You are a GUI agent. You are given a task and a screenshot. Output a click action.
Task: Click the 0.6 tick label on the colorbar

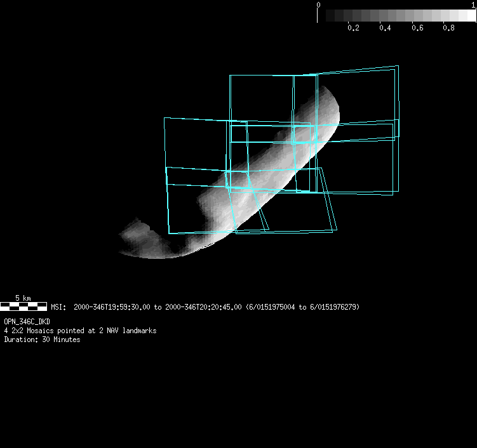tap(417, 29)
